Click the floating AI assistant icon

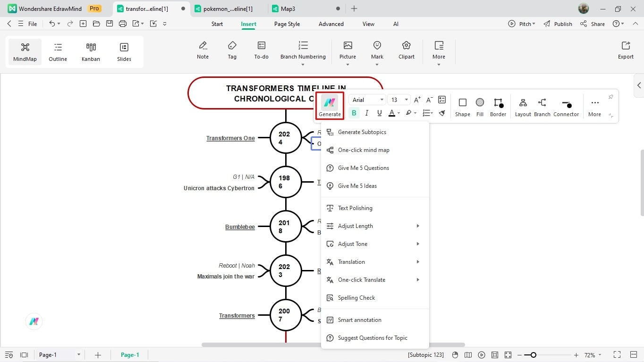(x=34, y=321)
